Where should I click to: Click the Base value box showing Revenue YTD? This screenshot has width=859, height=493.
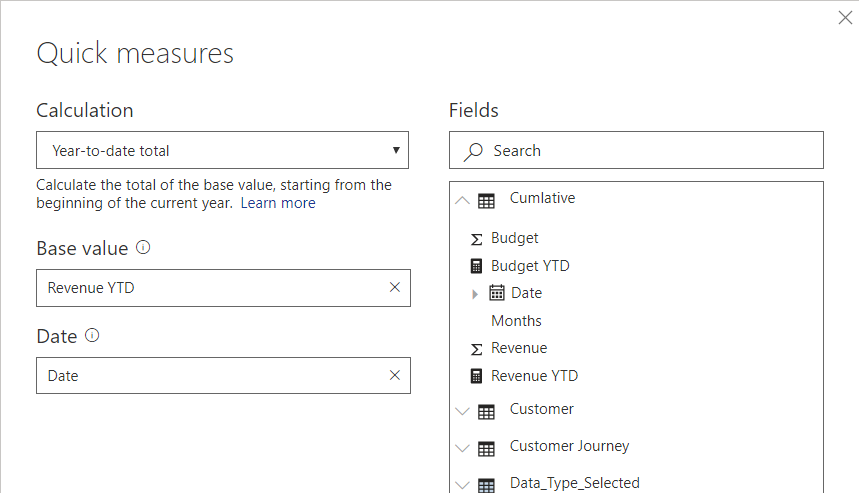point(223,288)
